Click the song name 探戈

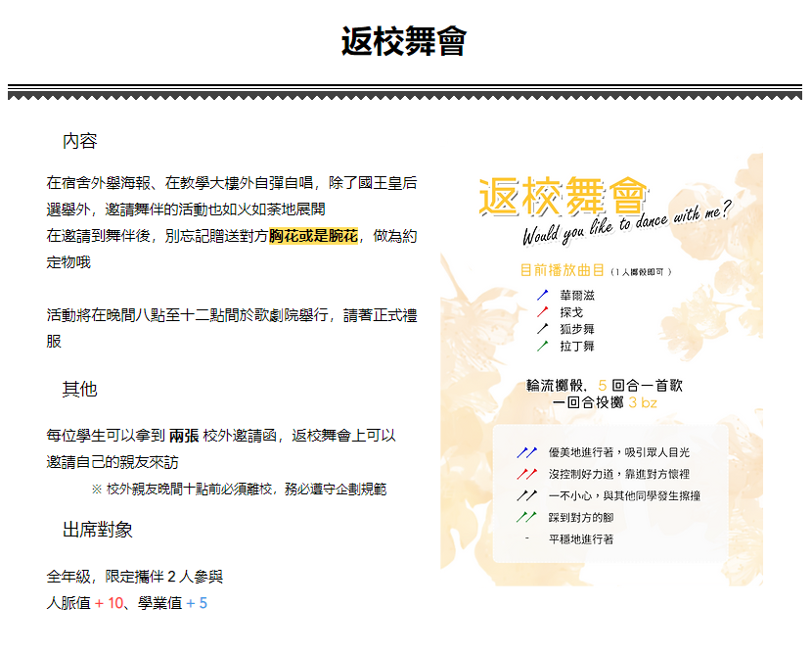click(571, 312)
